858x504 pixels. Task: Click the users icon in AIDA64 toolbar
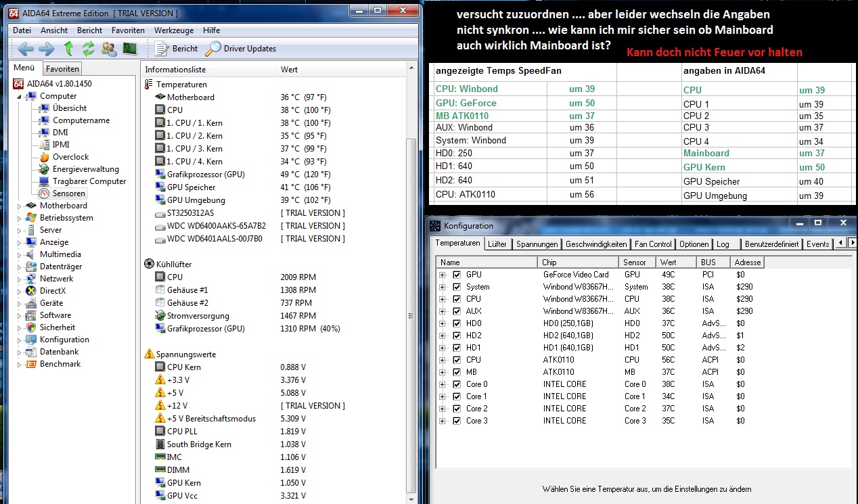coord(109,49)
